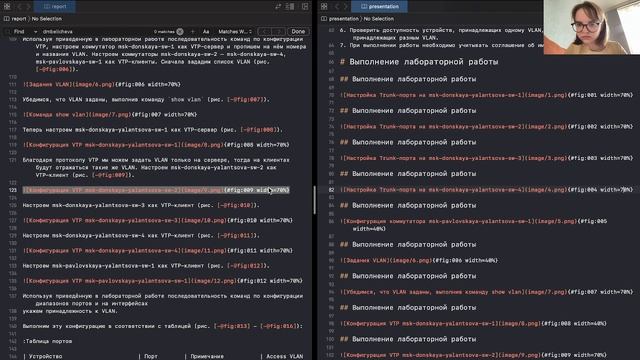This screenshot has width=640, height=360.
Task: Swap editor panes using the arrows icon
Action: [x=278, y=7]
